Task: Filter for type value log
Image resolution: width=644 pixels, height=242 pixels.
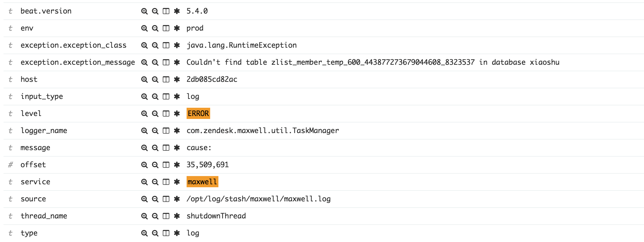Action: pos(144,233)
